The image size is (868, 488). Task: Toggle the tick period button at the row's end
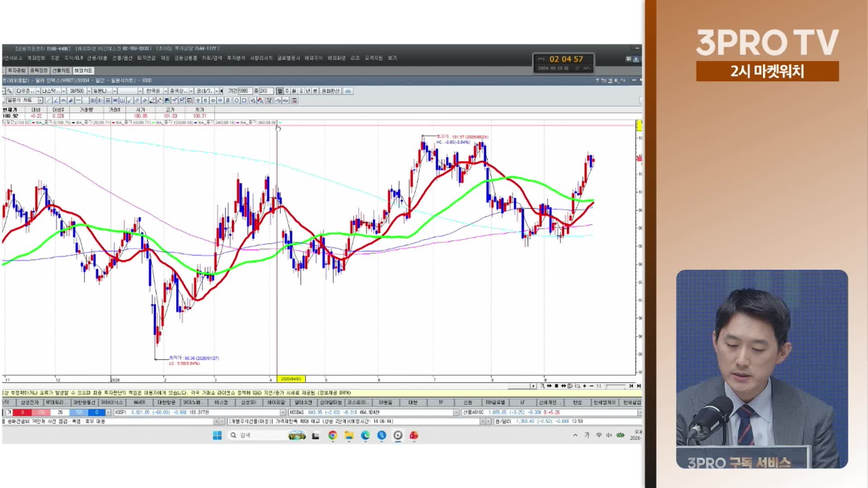315,91
